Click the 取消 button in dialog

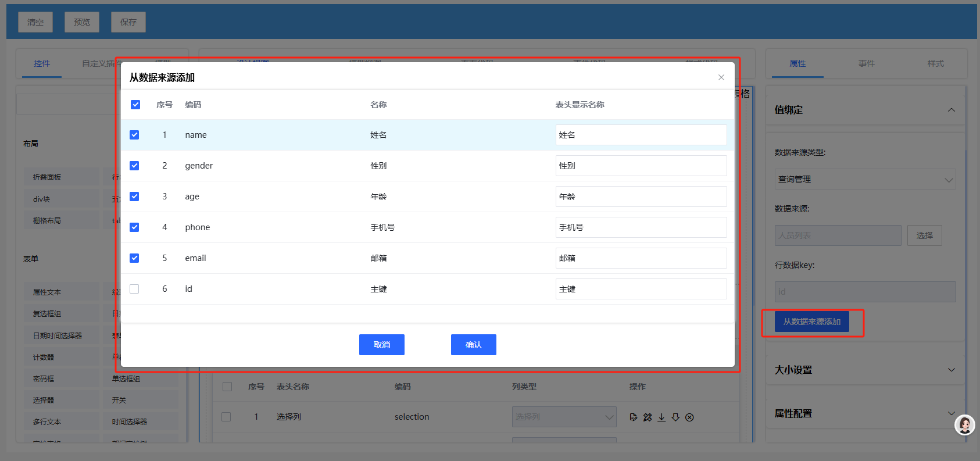[381, 345]
